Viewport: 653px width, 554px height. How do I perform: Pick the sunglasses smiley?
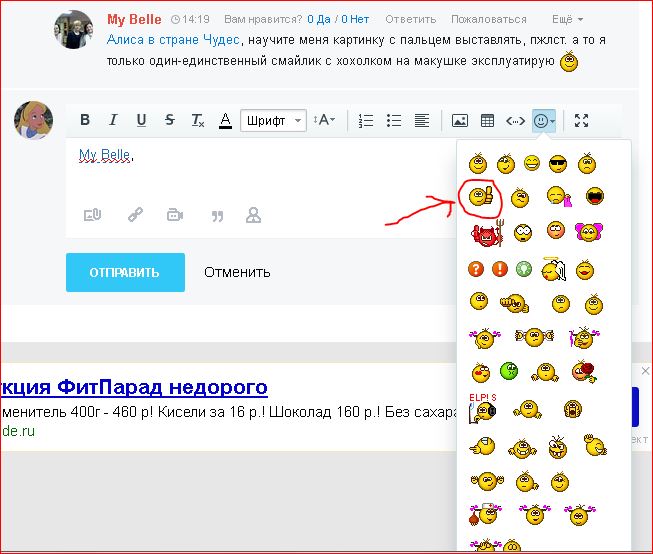tap(558, 163)
